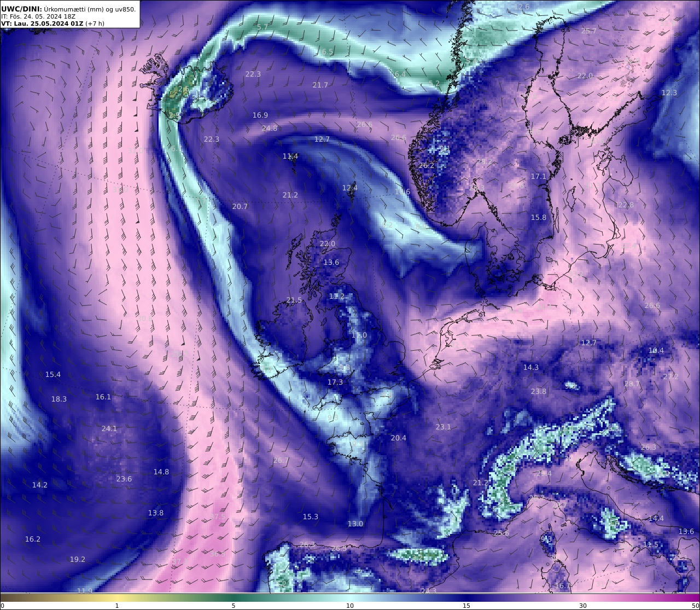Click the 21.7 map value
The image size is (700, 610).
tap(320, 85)
